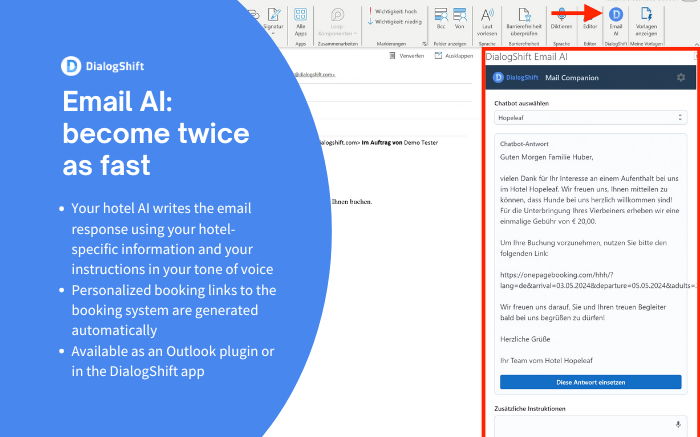Click the "Email AI: become twice as fast" heading

click(x=156, y=133)
